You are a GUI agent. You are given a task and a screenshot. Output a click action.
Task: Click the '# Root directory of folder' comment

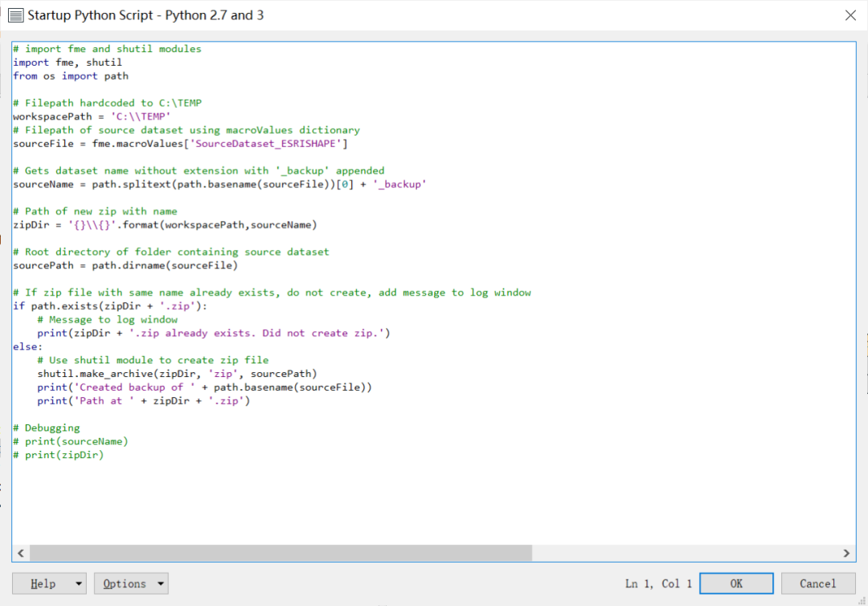click(171, 252)
